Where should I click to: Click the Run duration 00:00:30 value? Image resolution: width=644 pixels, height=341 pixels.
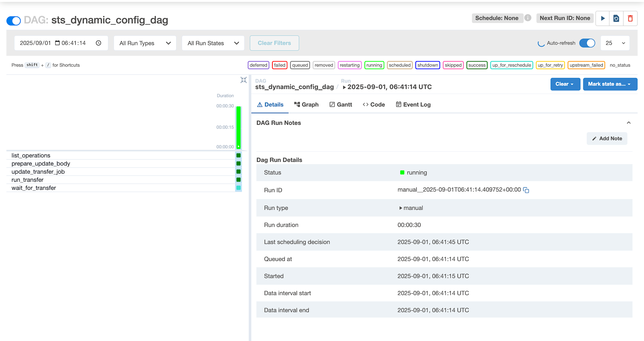coord(409,225)
